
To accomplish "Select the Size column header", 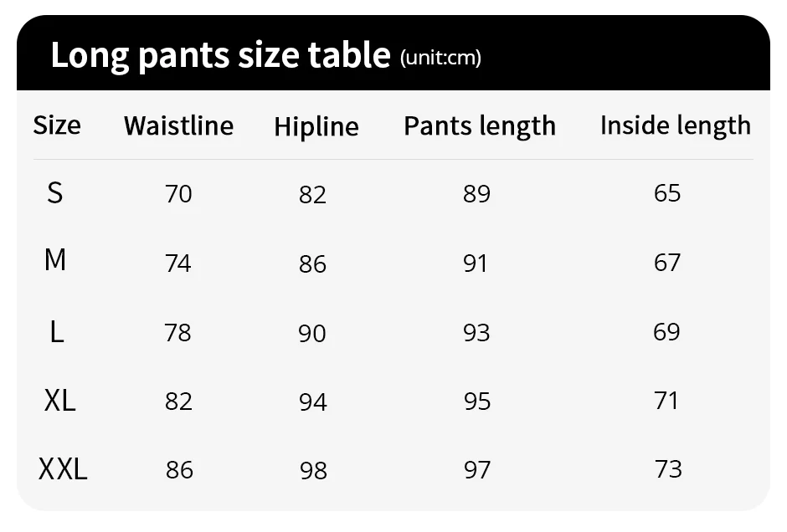I will [57, 125].
